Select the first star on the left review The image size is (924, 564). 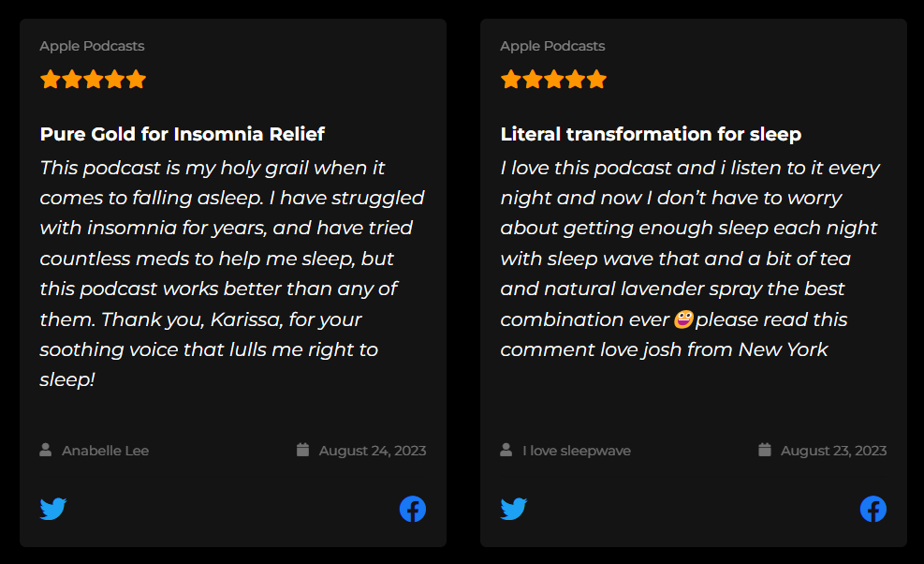click(50, 80)
